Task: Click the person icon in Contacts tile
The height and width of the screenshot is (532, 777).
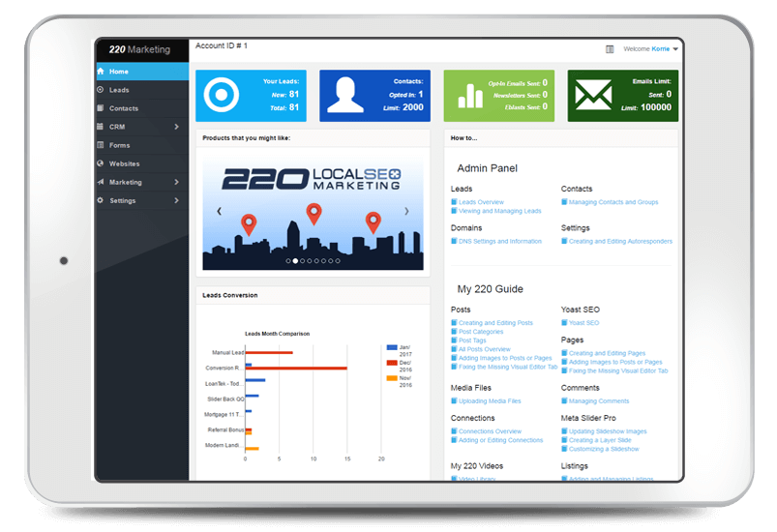Action: tap(345, 96)
